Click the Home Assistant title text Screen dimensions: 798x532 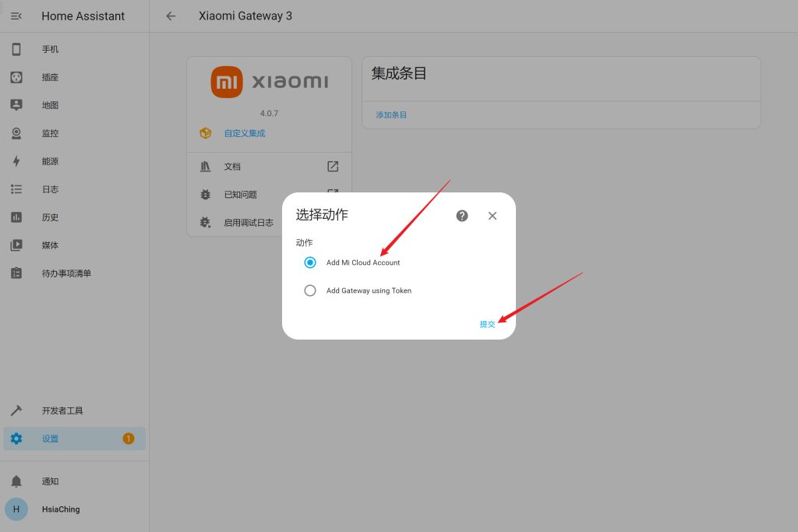(x=83, y=16)
